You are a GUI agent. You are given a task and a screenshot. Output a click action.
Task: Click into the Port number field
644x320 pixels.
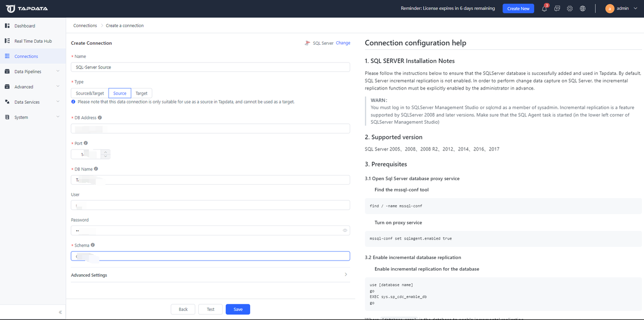click(86, 154)
